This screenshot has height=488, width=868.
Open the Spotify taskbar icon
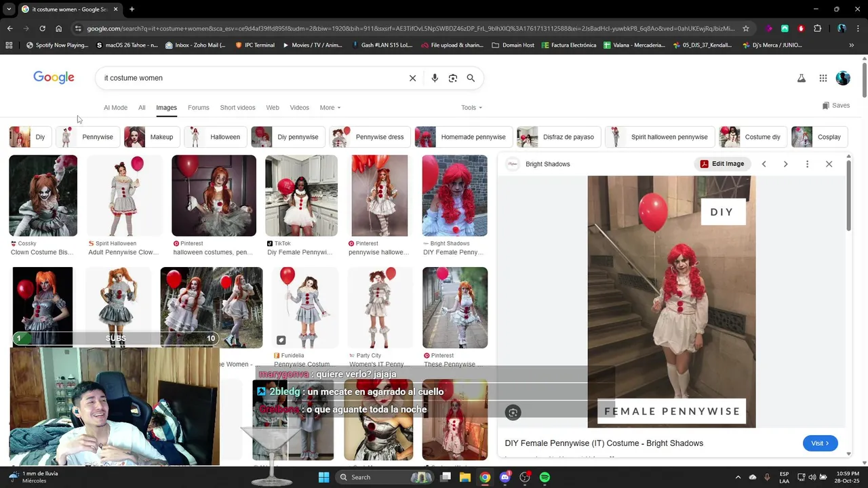pyautogui.click(x=545, y=477)
